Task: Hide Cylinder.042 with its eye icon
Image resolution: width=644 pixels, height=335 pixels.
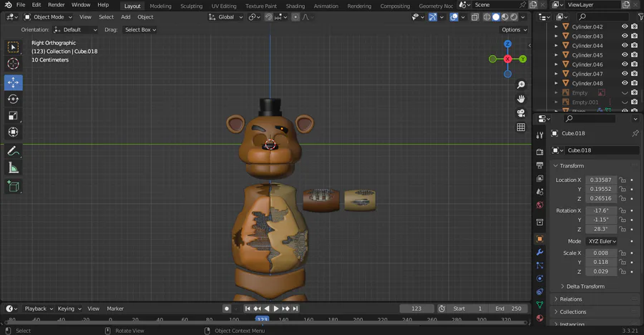Action: pyautogui.click(x=625, y=27)
